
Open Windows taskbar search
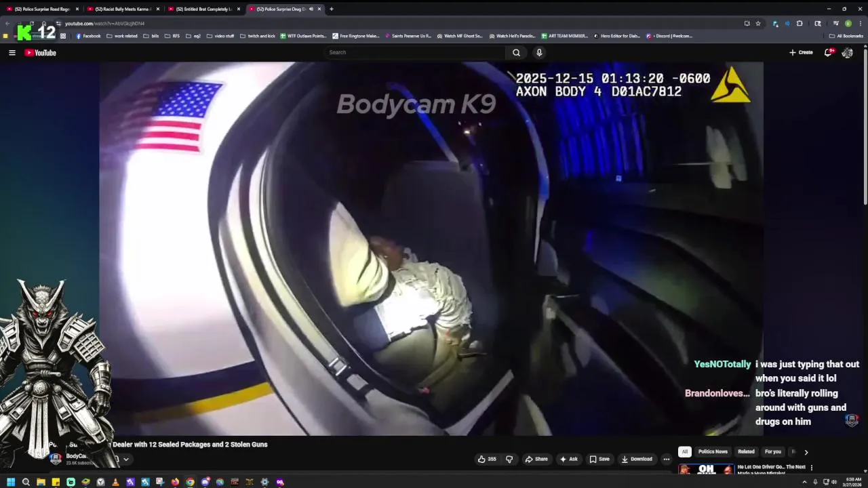click(x=26, y=482)
